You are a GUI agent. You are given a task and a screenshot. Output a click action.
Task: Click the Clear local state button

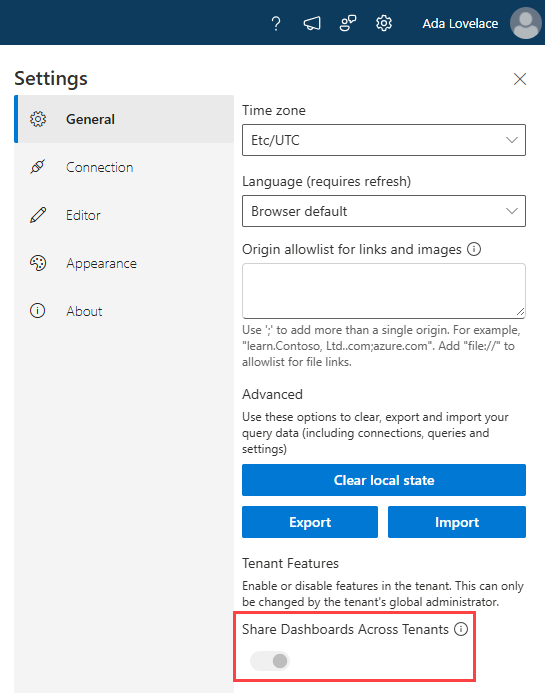point(384,480)
